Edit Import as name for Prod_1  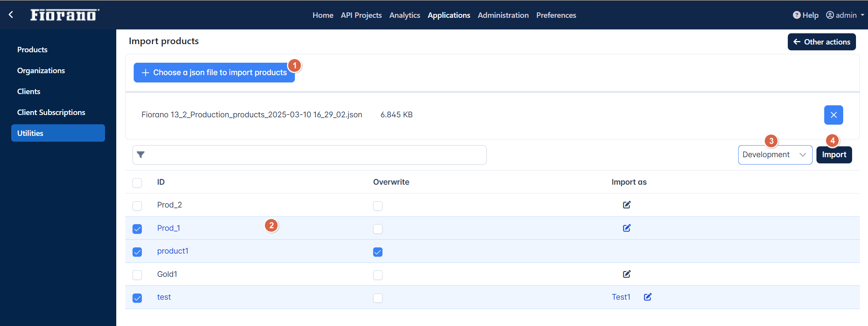click(627, 228)
